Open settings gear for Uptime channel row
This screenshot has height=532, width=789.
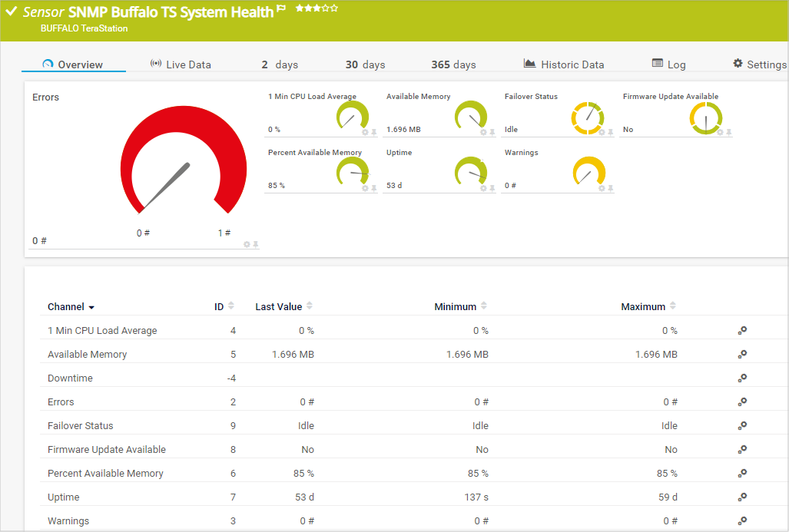pos(742,497)
